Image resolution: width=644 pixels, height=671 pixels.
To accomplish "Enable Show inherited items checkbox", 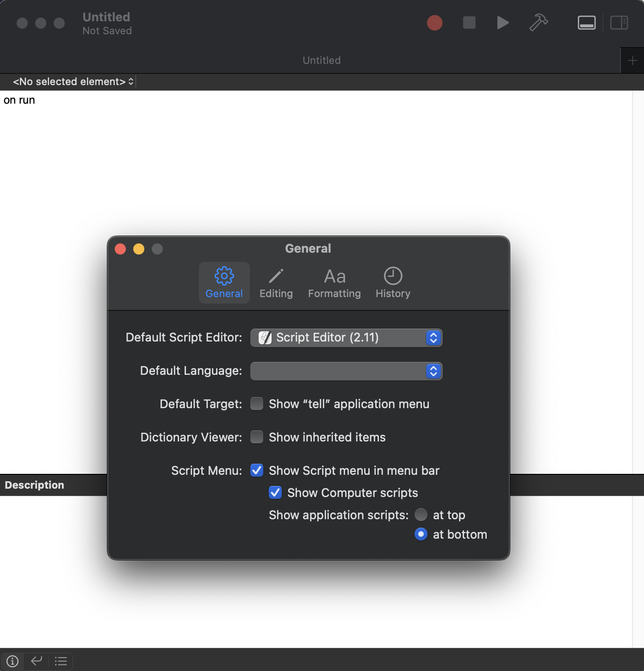I will pyautogui.click(x=257, y=437).
